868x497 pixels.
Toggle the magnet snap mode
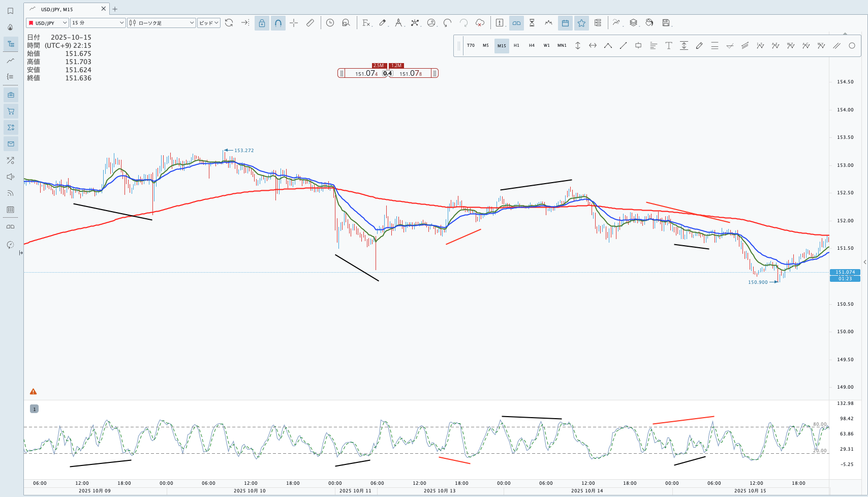click(278, 23)
